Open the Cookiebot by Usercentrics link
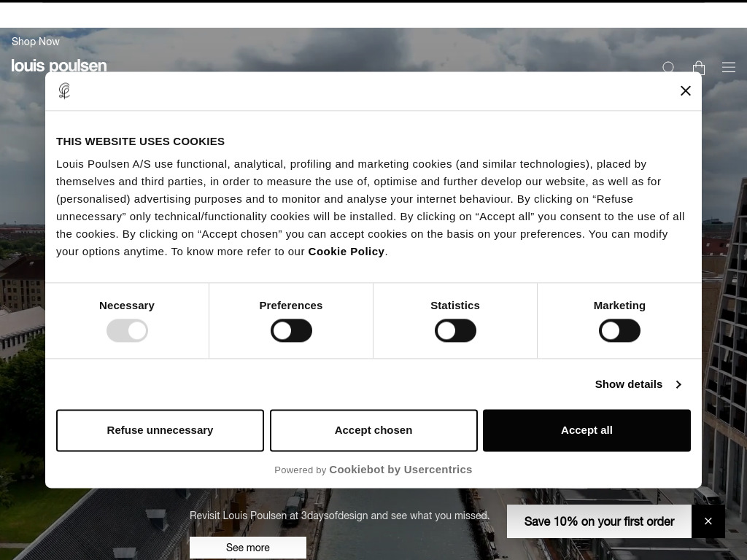The width and height of the screenshot is (747, 560). tap(400, 470)
